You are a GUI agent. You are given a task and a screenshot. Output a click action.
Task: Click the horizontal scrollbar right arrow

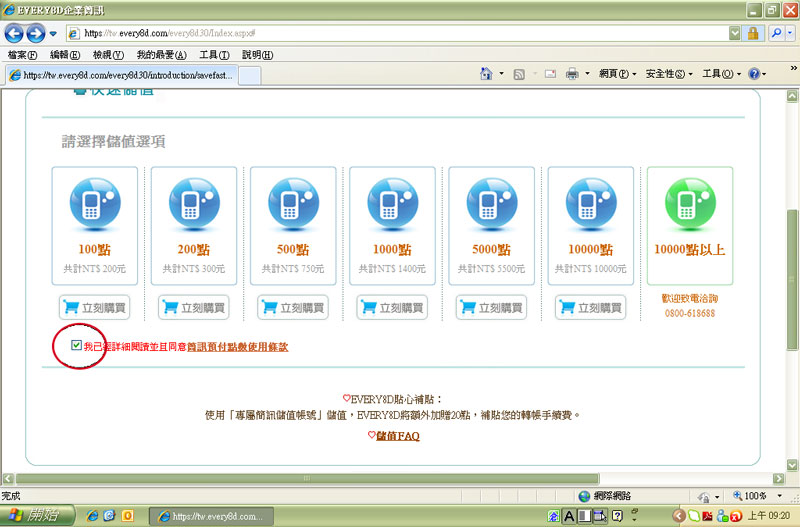tap(779, 479)
